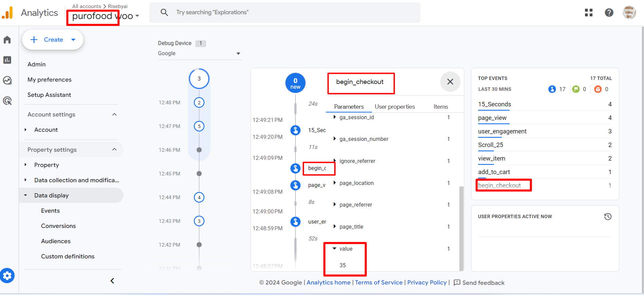Open the property selector dropdown arrow
The width and height of the screenshot is (644, 295).
click(137, 16)
